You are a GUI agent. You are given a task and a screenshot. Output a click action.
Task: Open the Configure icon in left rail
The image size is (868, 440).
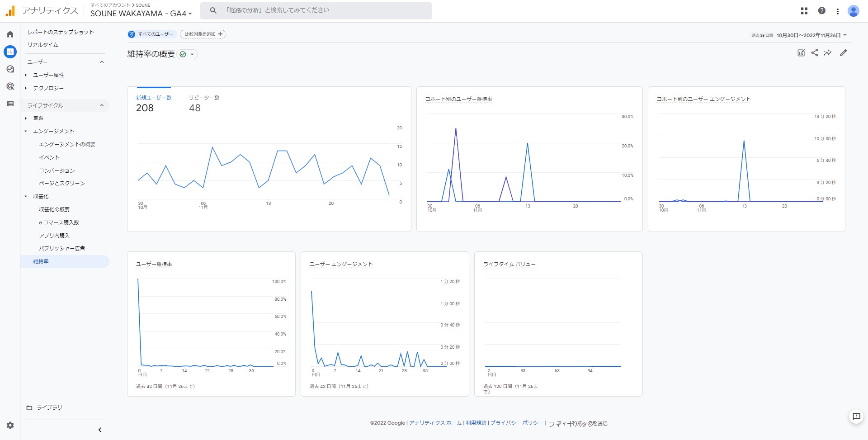pyautogui.click(x=10, y=104)
